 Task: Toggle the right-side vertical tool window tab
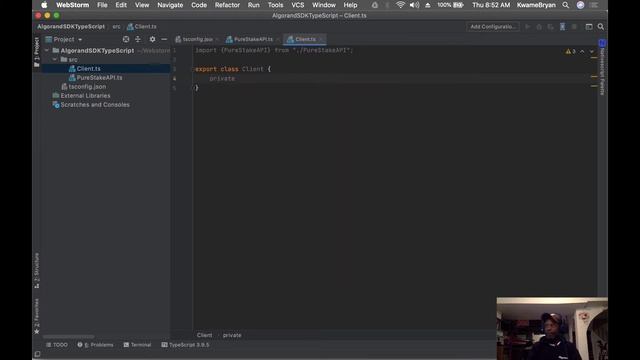click(x=602, y=67)
